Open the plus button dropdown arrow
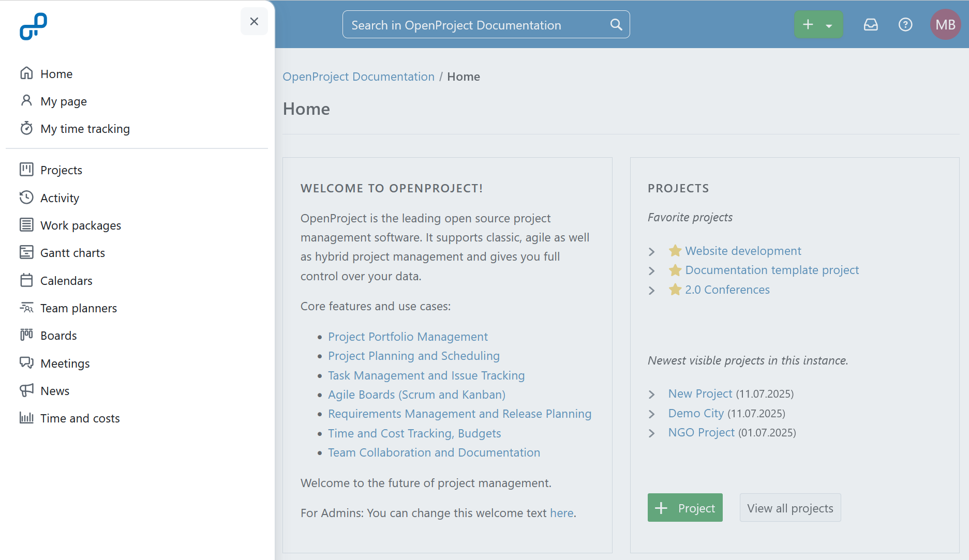The width and height of the screenshot is (969, 560). [x=830, y=24]
